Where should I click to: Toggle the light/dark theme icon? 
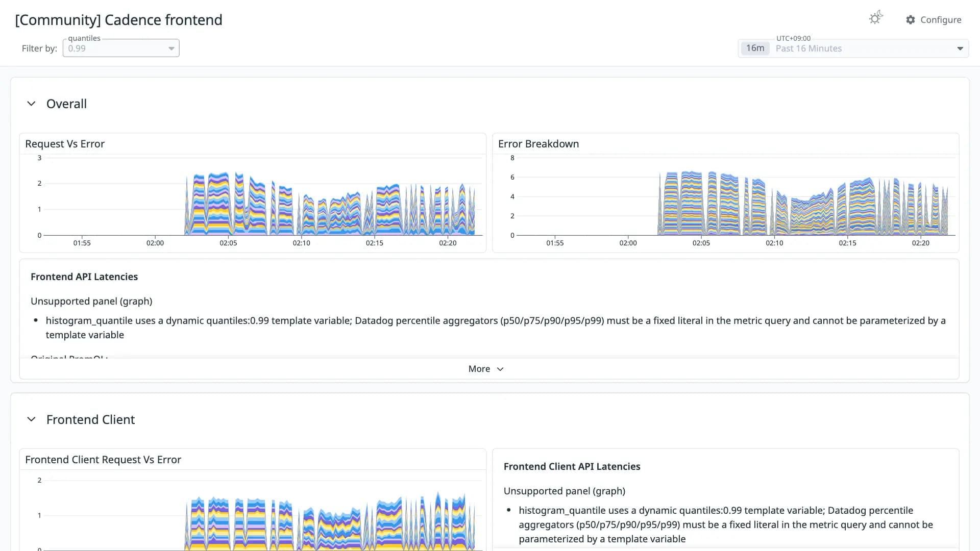point(876,18)
